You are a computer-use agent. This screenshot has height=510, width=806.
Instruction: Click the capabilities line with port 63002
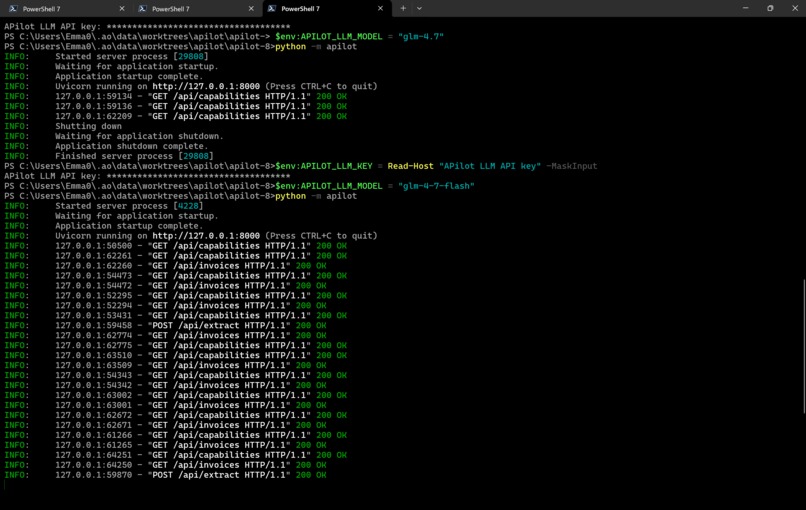pyautogui.click(x=175, y=395)
